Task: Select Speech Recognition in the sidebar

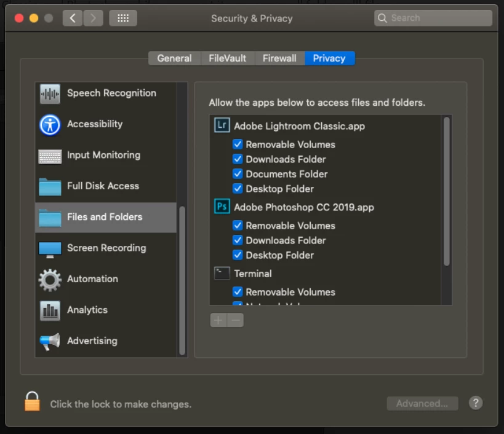Action: (x=106, y=93)
